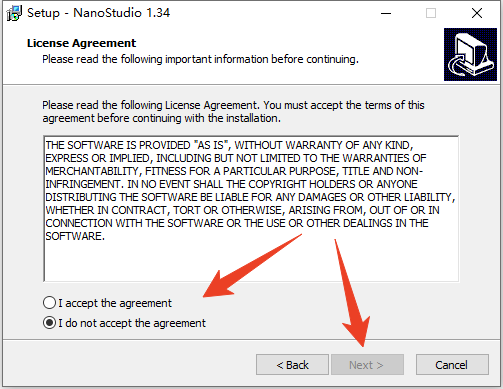The height and width of the screenshot is (389, 503).
Task: Close the setup window with the X
Action: click(x=477, y=13)
